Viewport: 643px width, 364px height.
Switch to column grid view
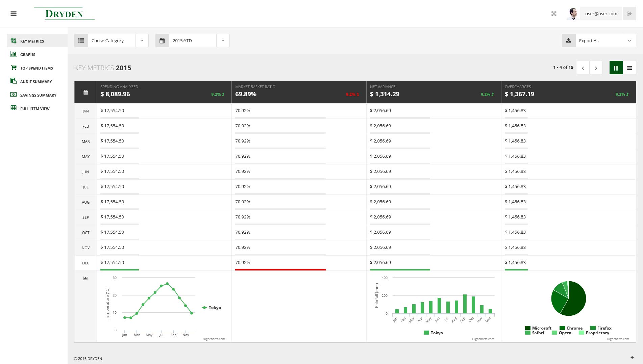point(616,68)
